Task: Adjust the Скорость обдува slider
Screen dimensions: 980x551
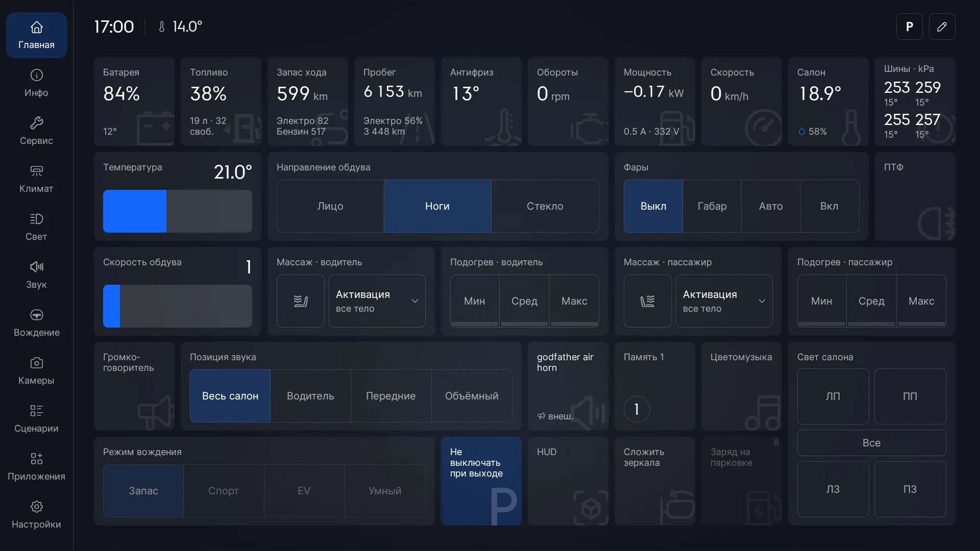Action: [x=177, y=306]
